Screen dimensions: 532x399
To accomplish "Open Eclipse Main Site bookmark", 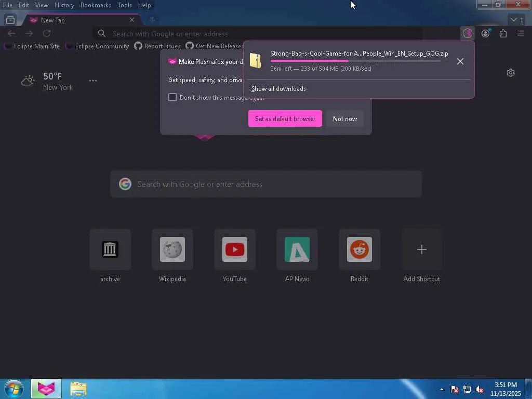I will [33, 46].
